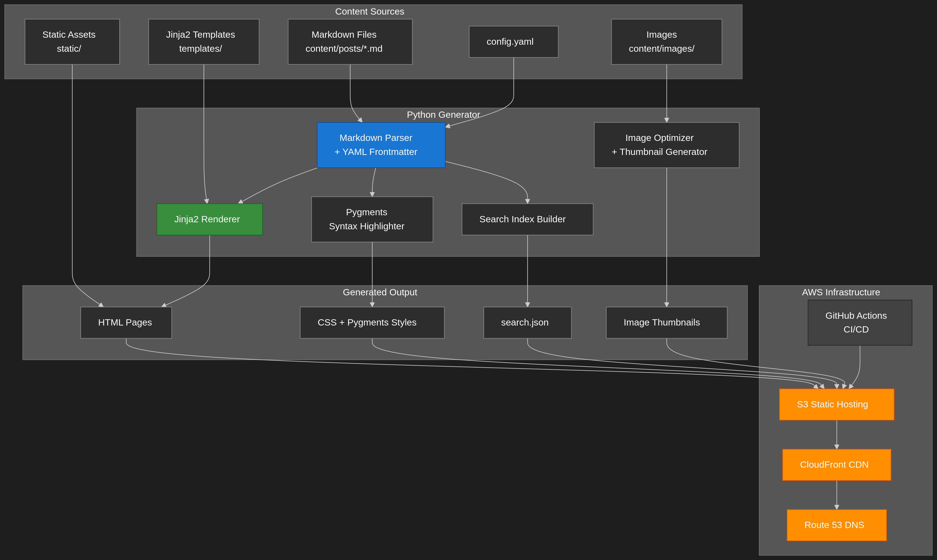
Task: Click the AWS Infrastructure group title
Action: 841,292
